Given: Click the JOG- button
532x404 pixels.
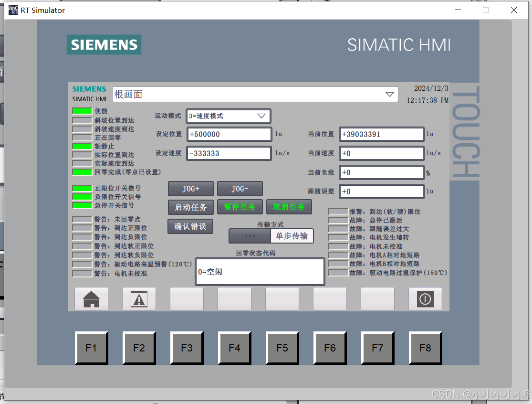Looking at the screenshot, I should [x=240, y=189].
